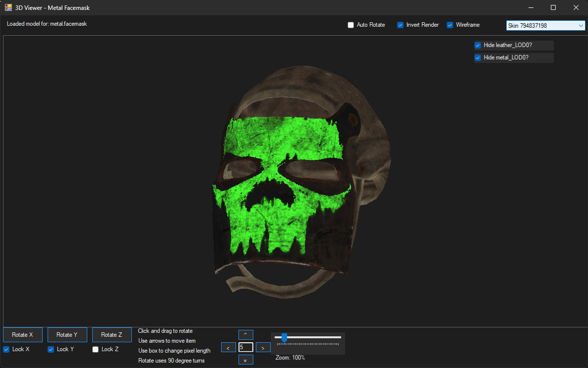Minimize the 3D Viewer window
Image resolution: width=588 pixels, height=368 pixels.
[x=531, y=7]
